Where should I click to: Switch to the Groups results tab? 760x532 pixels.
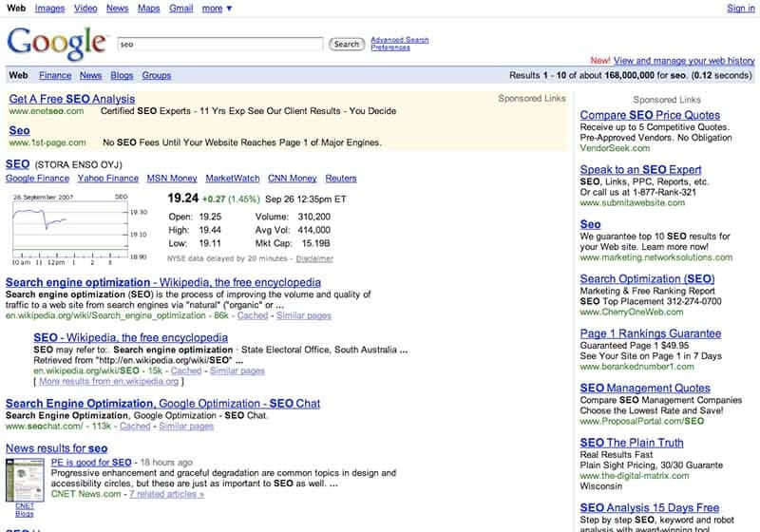(x=156, y=76)
